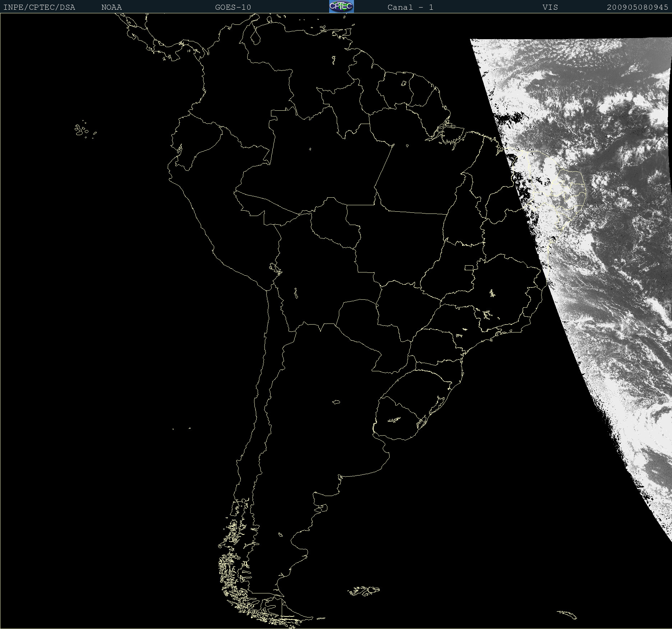Click the INPE/CPTEC/DSA header text
This screenshot has width=672, height=629.
coord(39,7)
